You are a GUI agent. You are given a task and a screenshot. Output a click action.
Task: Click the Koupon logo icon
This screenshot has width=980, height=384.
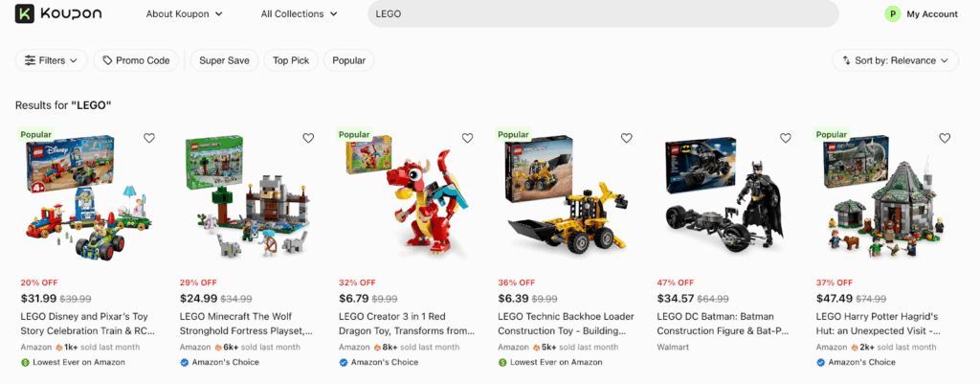point(25,13)
